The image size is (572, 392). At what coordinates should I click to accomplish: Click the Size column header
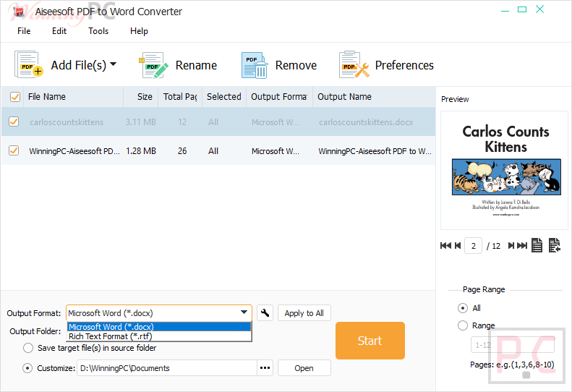(x=141, y=97)
